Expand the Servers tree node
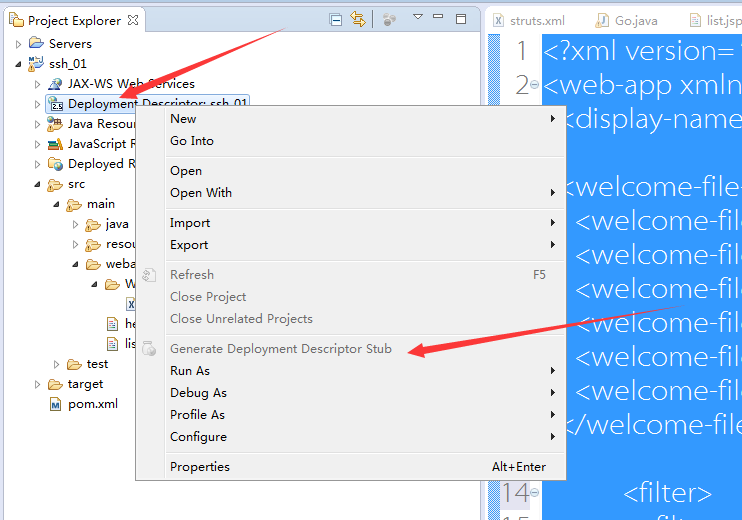This screenshot has width=742, height=520. [18, 44]
